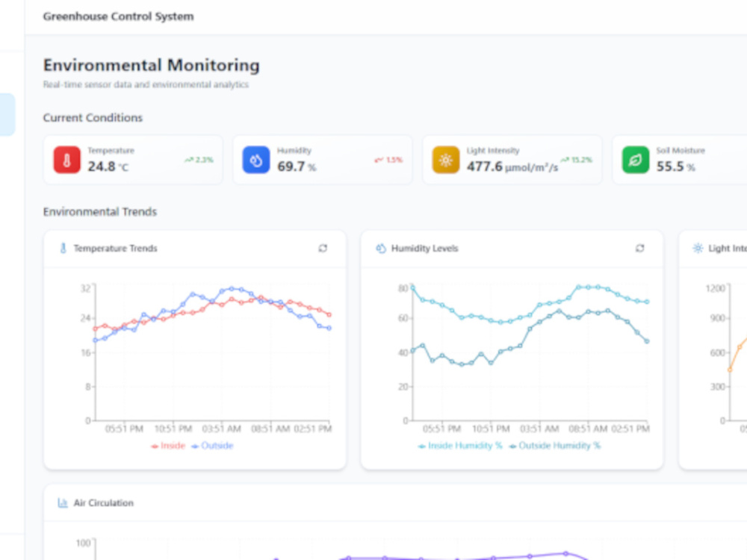Viewport: 747px width, 560px height.
Task: Click the Humidity Levels chart title
Action: [x=424, y=248]
